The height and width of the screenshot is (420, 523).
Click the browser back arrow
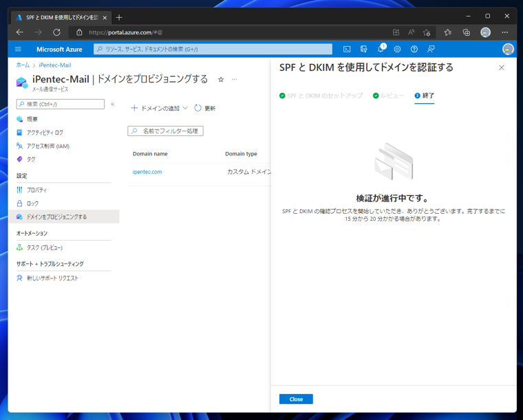coord(20,32)
